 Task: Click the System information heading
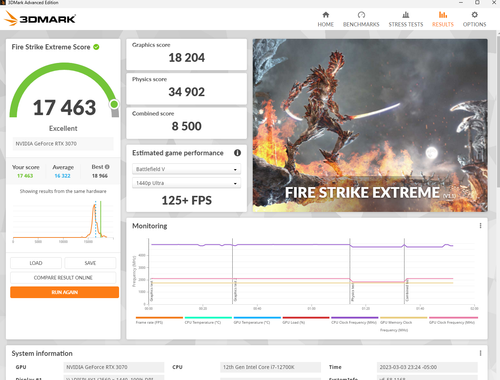(42, 353)
